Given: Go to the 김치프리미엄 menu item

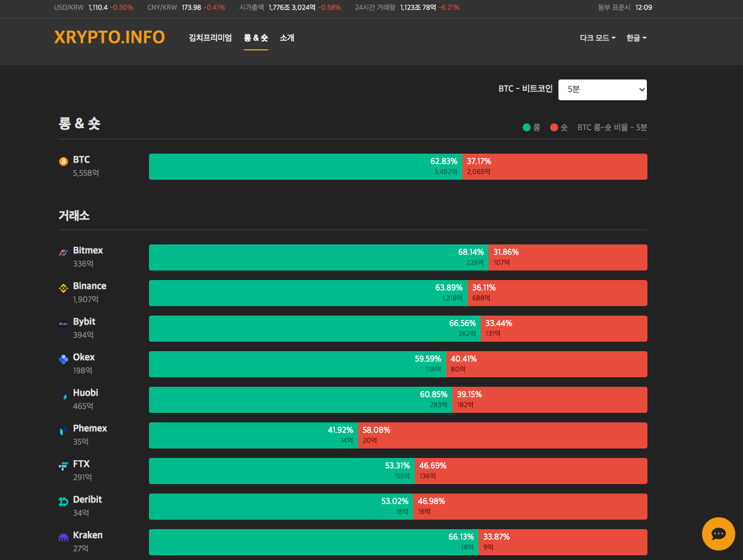Looking at the screenshot, I should (x=210, y=38).
